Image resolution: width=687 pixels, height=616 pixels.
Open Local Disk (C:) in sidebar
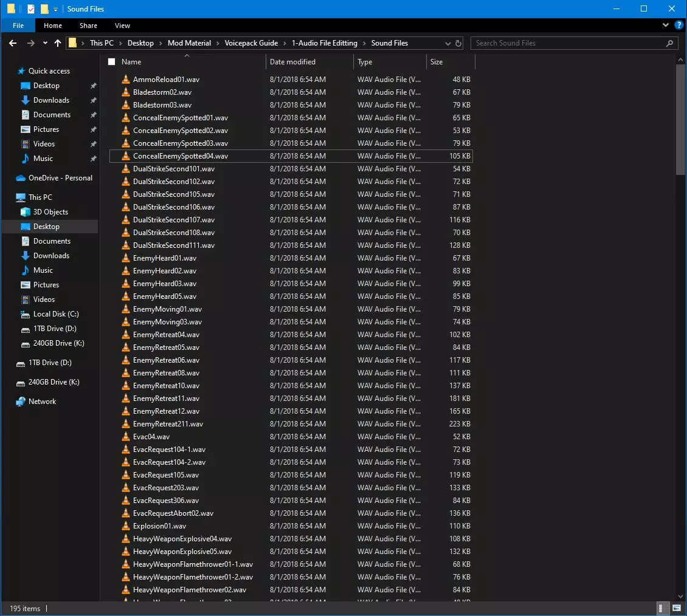56,314
